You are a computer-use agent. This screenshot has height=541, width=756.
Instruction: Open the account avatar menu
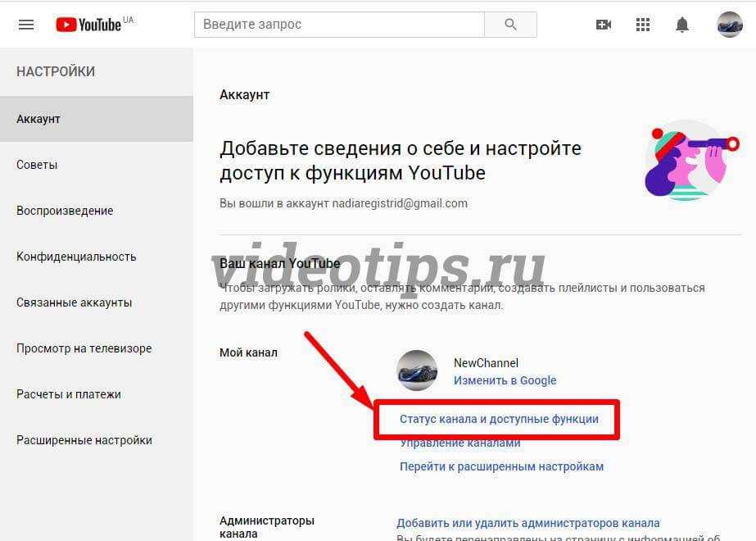click(730, 24)
